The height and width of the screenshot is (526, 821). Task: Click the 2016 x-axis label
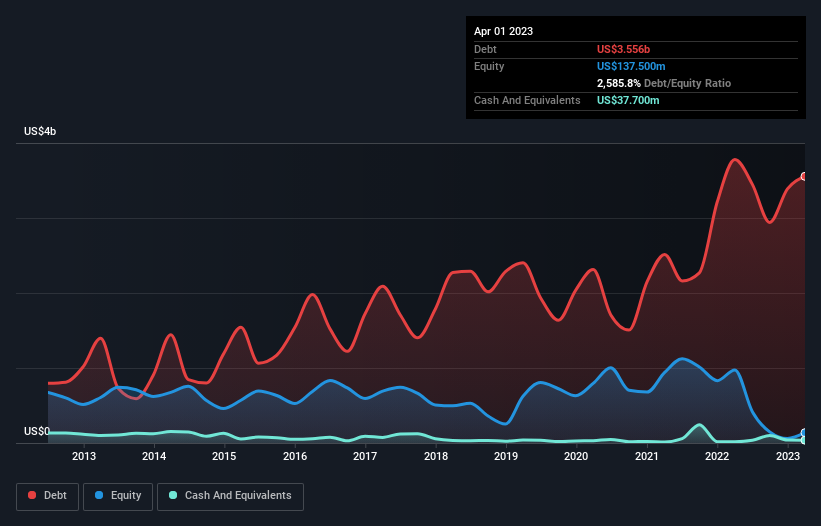(x=295, y=456)
